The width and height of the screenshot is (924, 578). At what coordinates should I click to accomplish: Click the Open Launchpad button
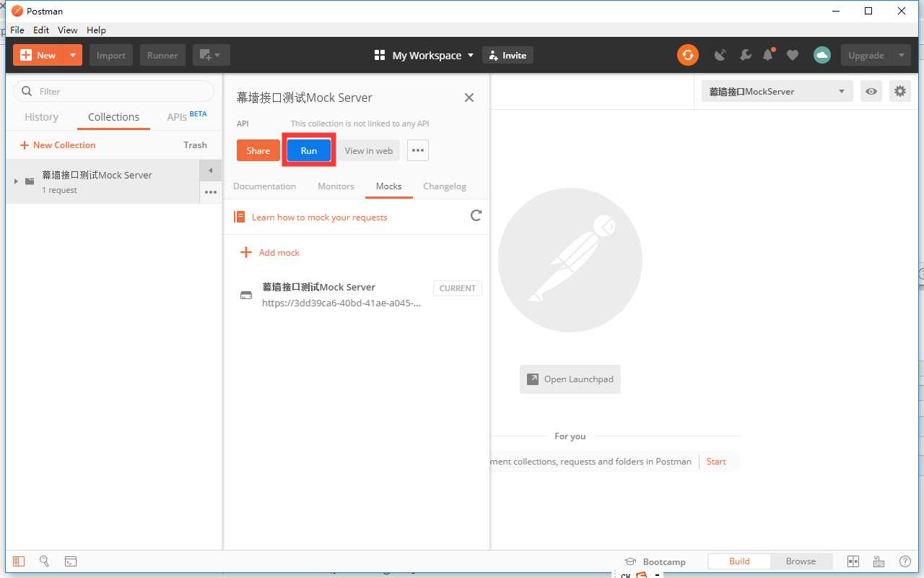570,379
